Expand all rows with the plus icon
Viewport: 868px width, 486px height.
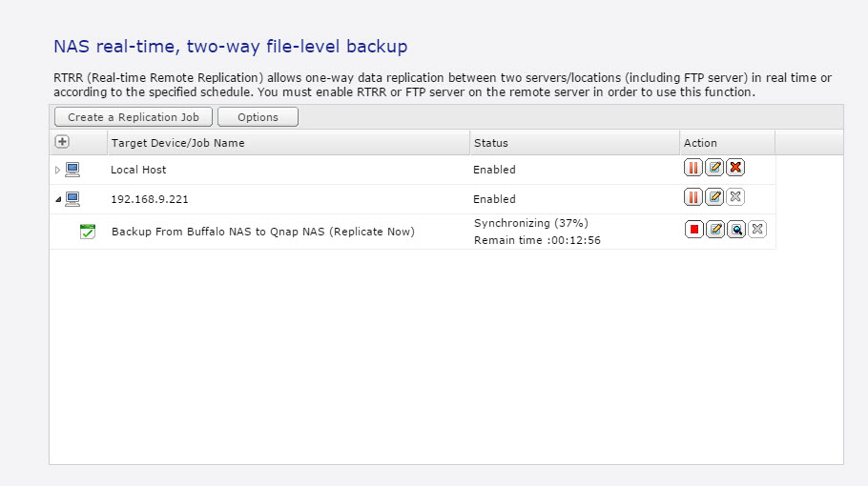62,142
